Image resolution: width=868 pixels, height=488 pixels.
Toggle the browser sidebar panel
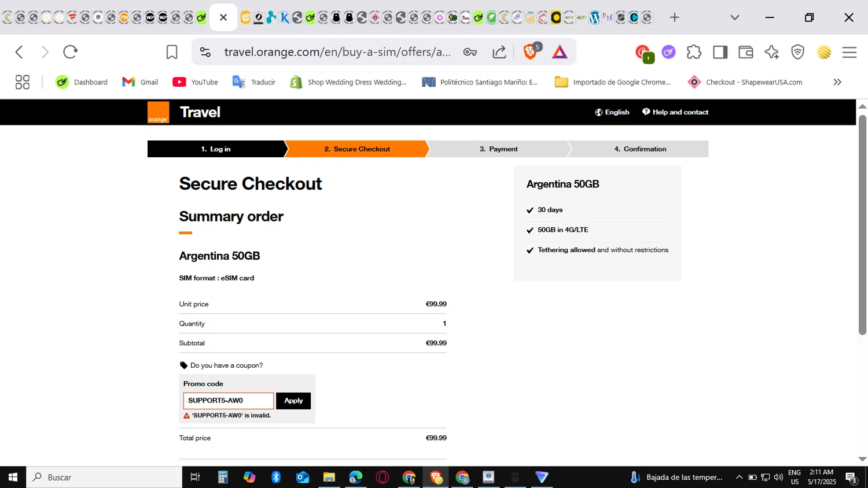tap(720, 52)
